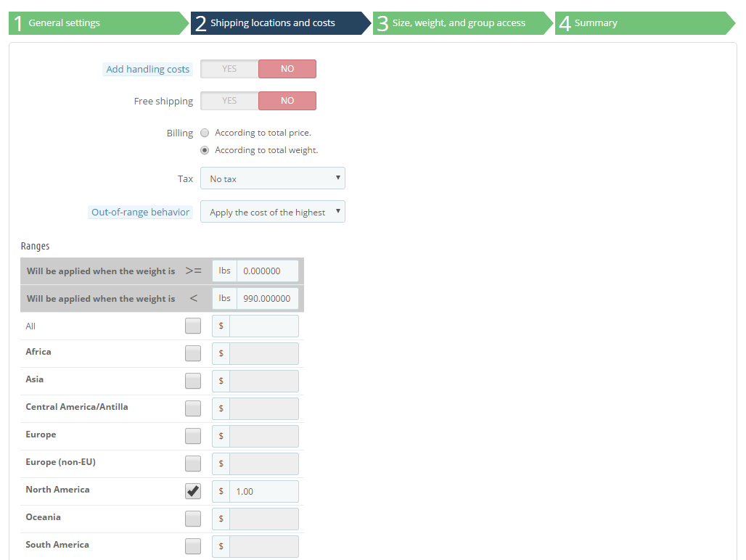Open the Tax dropdown
746x560 pixels.
pyautogui.click(x=273, y=178)
